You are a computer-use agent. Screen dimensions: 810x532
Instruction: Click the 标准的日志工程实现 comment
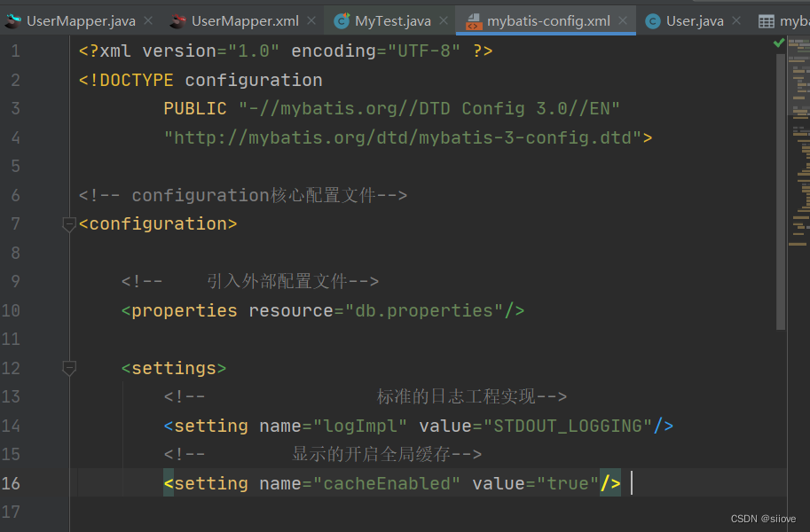(x=366, y=396)
